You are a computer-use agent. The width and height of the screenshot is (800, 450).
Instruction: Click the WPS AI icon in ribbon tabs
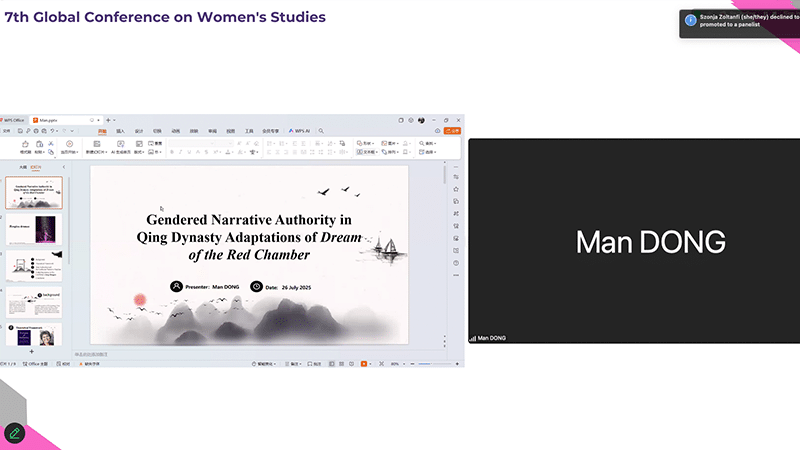[x=301, y=131]
